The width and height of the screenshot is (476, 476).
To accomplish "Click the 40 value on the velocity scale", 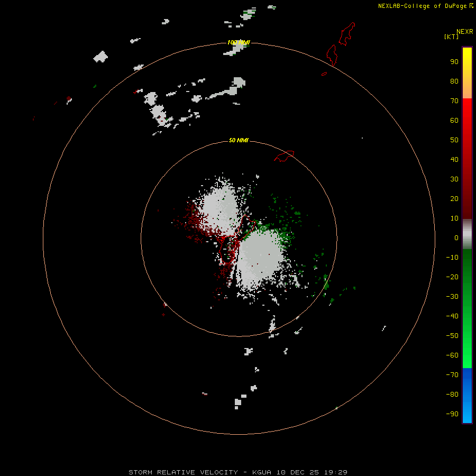I will click(454, 159).
